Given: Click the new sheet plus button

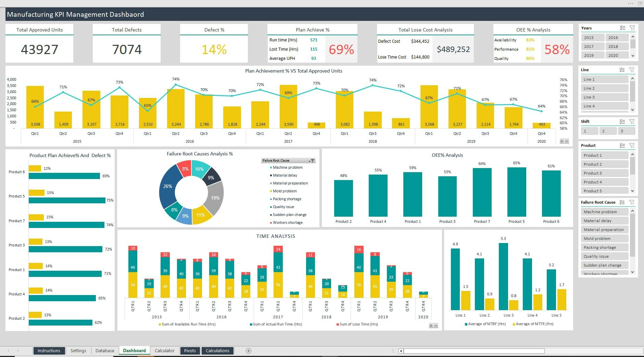Looking at the screenshot, I should [x=249, y=350].
